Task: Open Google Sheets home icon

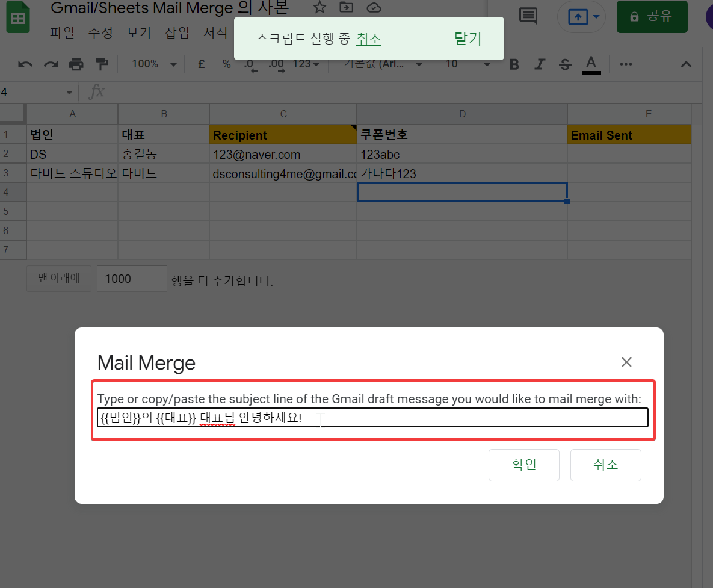Action: [17, 17]
